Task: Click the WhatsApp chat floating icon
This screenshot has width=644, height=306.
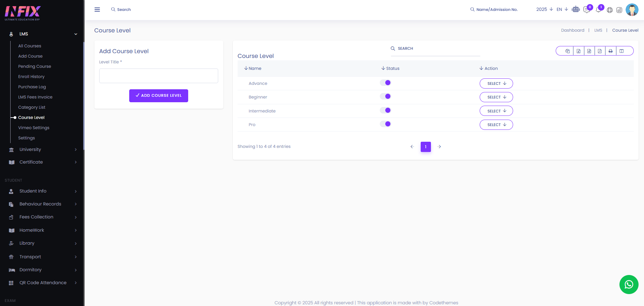Action: pos(629,285)
